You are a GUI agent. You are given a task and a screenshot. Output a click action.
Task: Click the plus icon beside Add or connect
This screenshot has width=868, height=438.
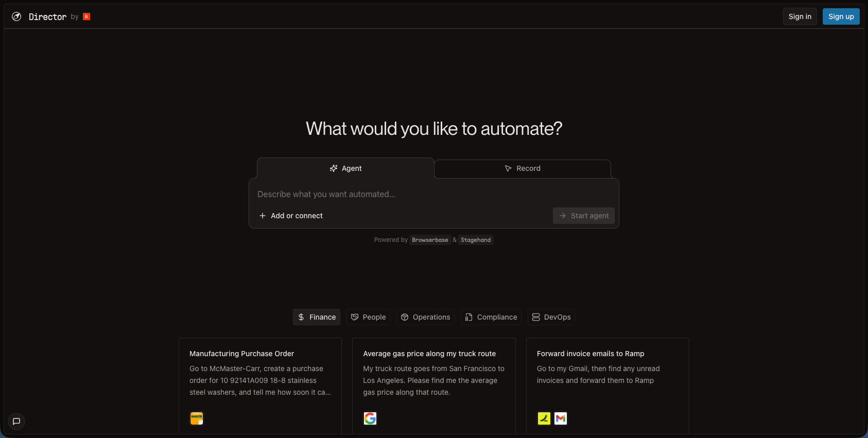pos(263,216)
